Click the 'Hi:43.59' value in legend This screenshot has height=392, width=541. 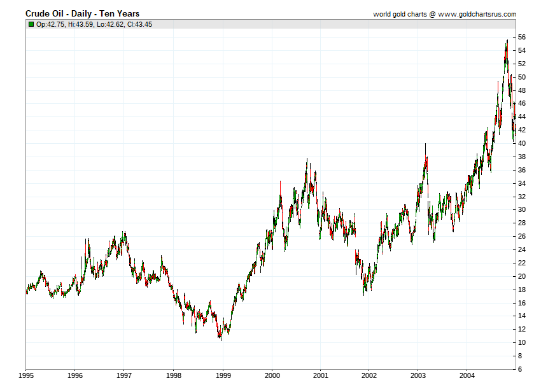coord(81,24)
